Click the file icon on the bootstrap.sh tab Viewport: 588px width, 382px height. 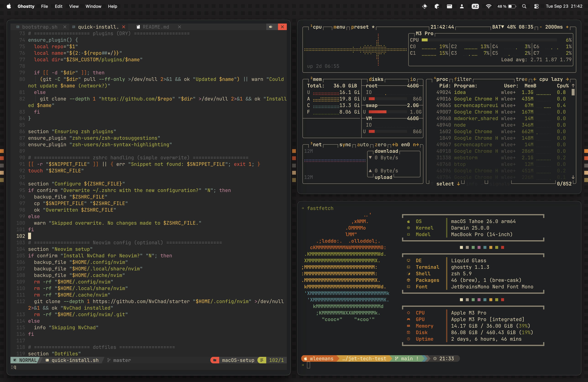[18, 27]
